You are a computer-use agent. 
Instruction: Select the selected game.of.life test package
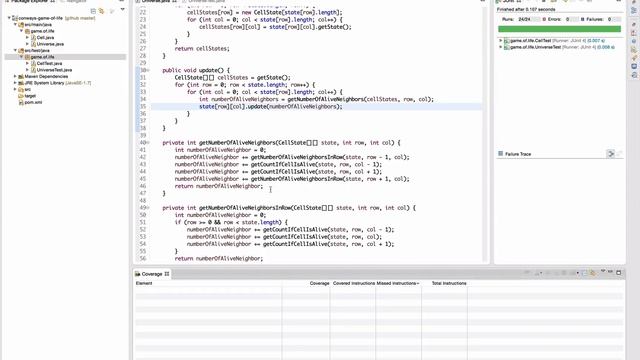click(x=65, y=57)
